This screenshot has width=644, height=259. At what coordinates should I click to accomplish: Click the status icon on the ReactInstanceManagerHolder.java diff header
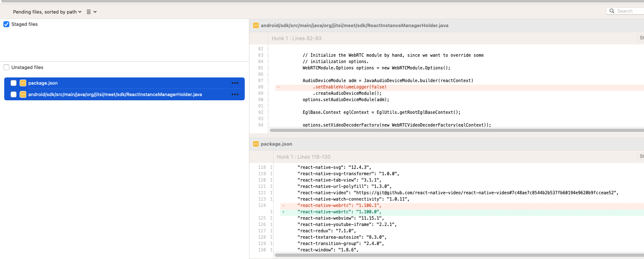point(256,25)
